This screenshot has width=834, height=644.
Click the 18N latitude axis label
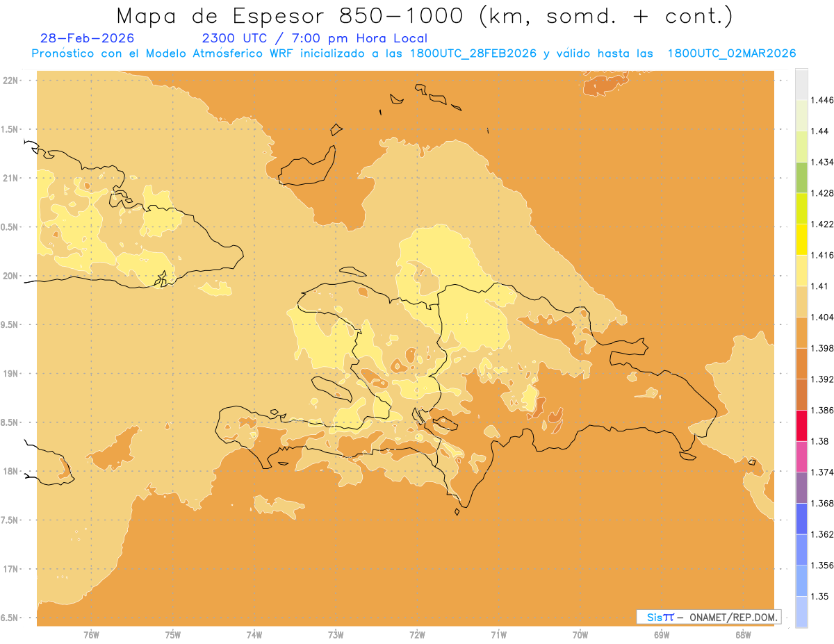(10, 471)
